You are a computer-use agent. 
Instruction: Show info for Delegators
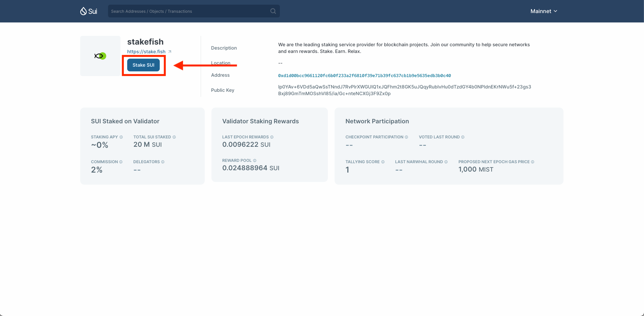[163, 162]
